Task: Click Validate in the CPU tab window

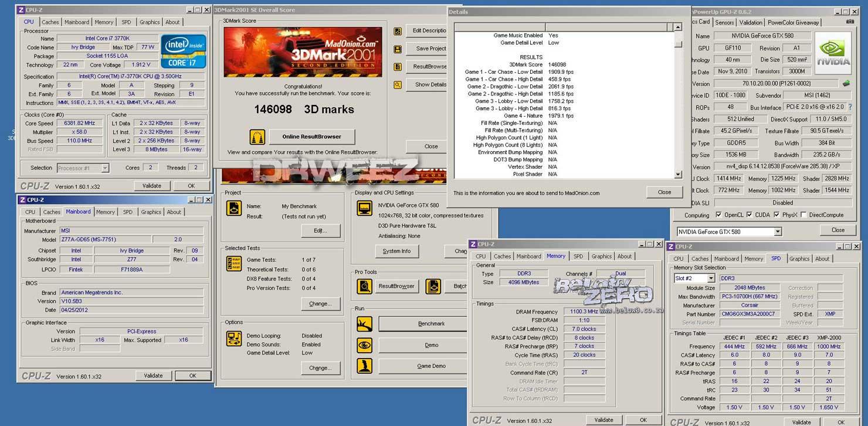Action: 151,186
